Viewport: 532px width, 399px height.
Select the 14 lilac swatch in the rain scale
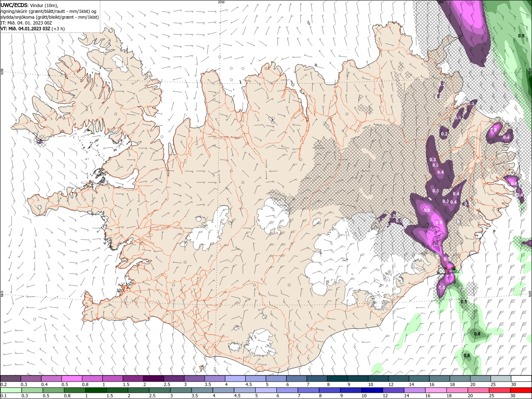415,390
